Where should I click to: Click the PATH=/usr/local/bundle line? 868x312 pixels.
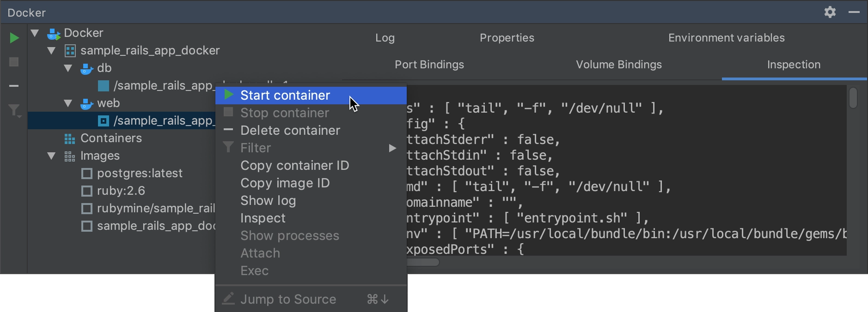tap(626, 234)
